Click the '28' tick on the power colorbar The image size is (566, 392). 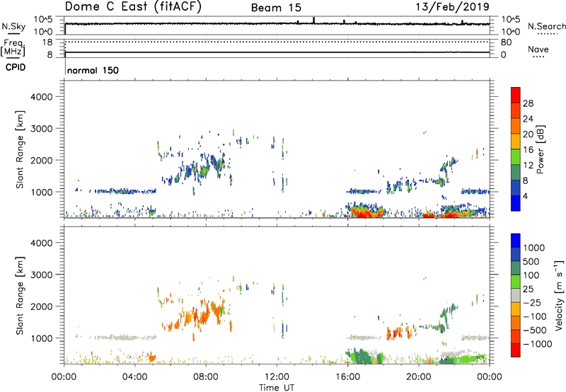[528, 103]
